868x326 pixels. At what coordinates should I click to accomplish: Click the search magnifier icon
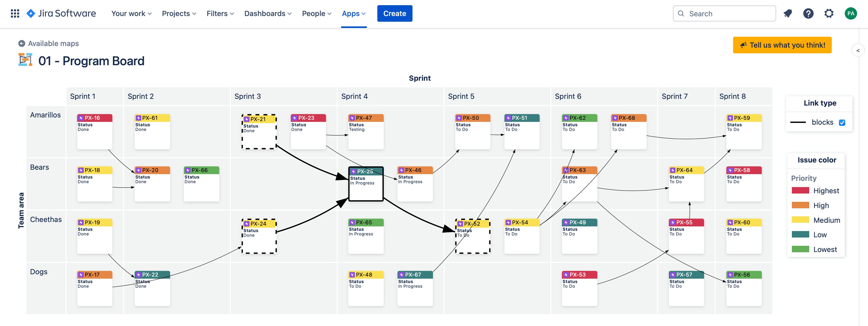(681, 13)
